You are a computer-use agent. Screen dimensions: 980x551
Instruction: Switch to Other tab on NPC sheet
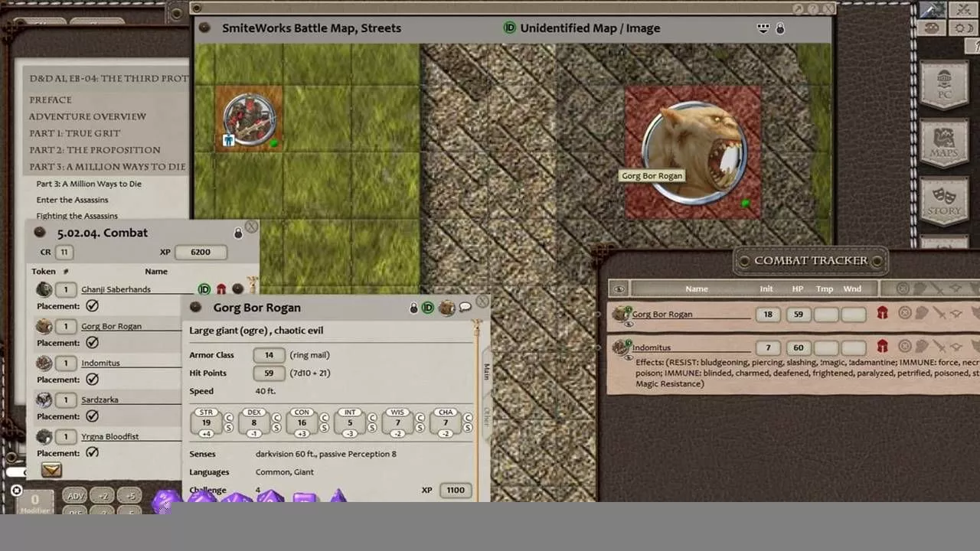[x=486, y=416]
